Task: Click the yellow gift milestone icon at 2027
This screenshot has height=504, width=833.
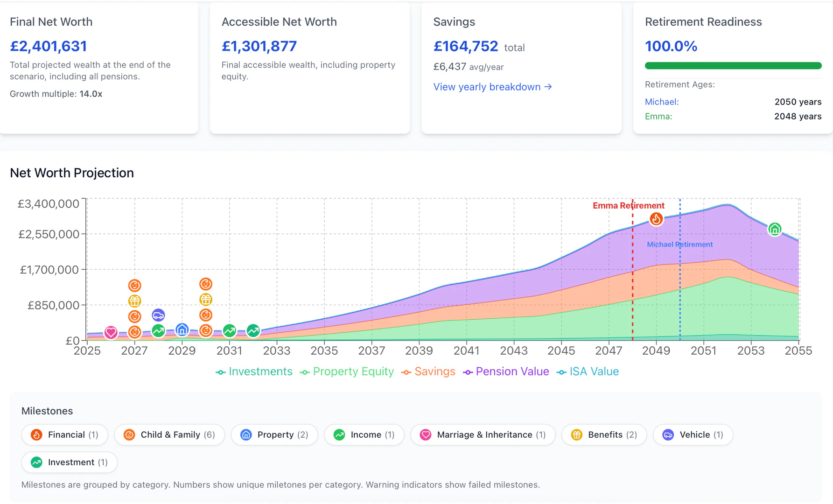Action: (134, 300)
